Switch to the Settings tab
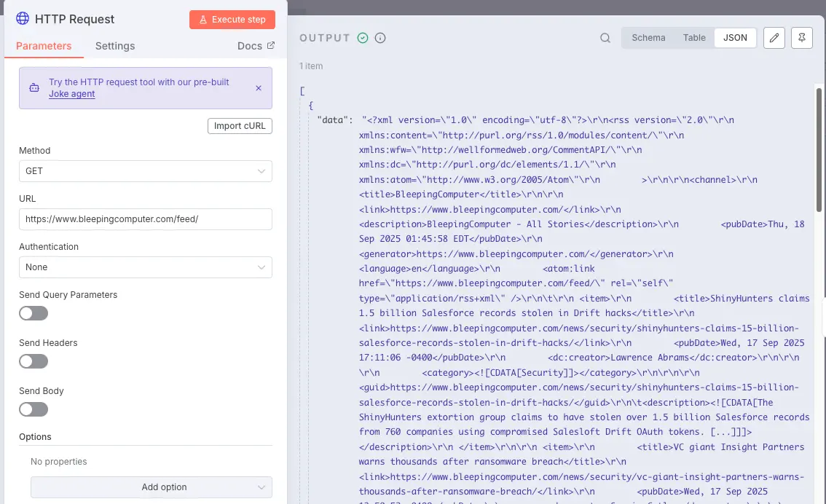The width and height of the screenshot is (826, 504). [114, 45]
